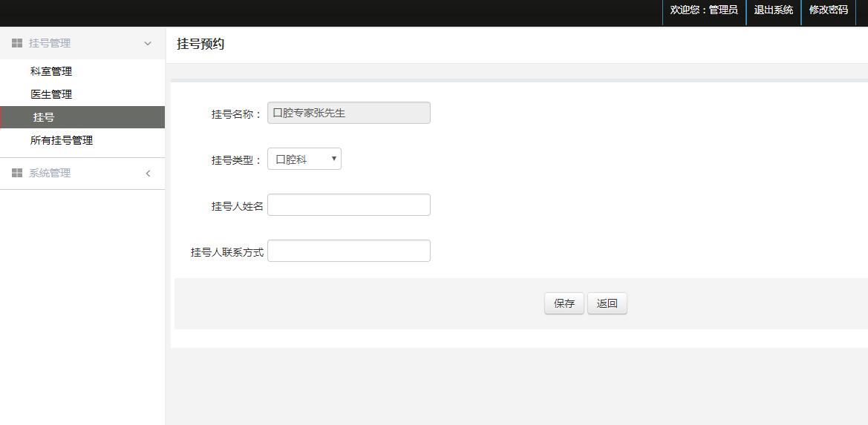Click the 挂号类型： label
Viewport: 868px width, 425px height.
(236, 160)
